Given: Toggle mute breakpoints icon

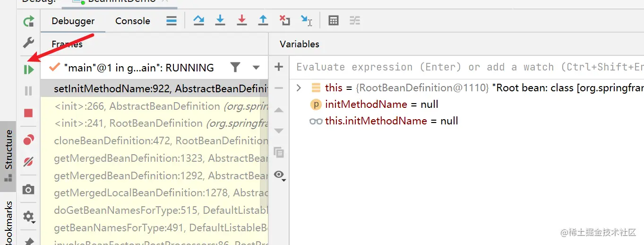Looking at the screenshot, I should tap(28, 162).
